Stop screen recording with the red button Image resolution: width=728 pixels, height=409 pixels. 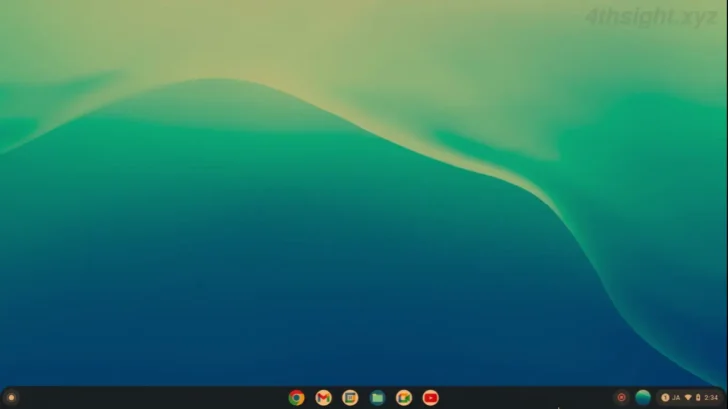point(621,397)
